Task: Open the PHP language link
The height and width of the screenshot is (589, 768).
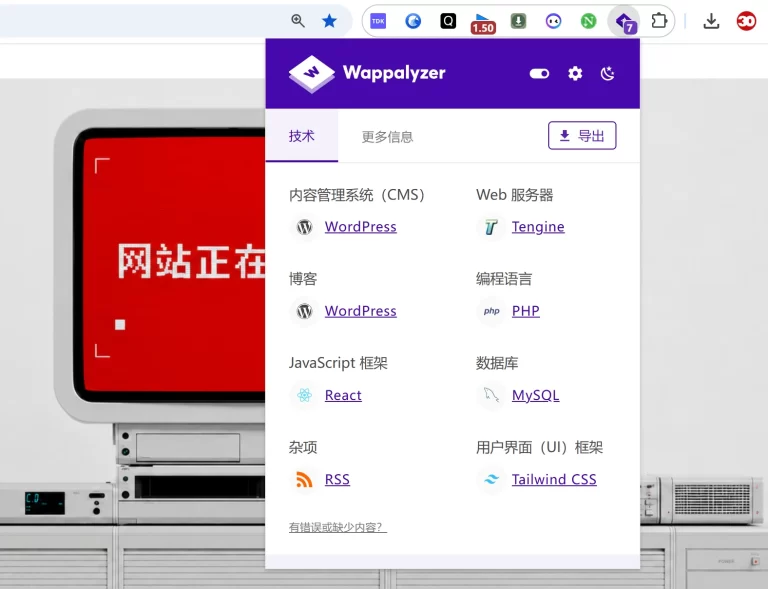Action: click(526, 311)
